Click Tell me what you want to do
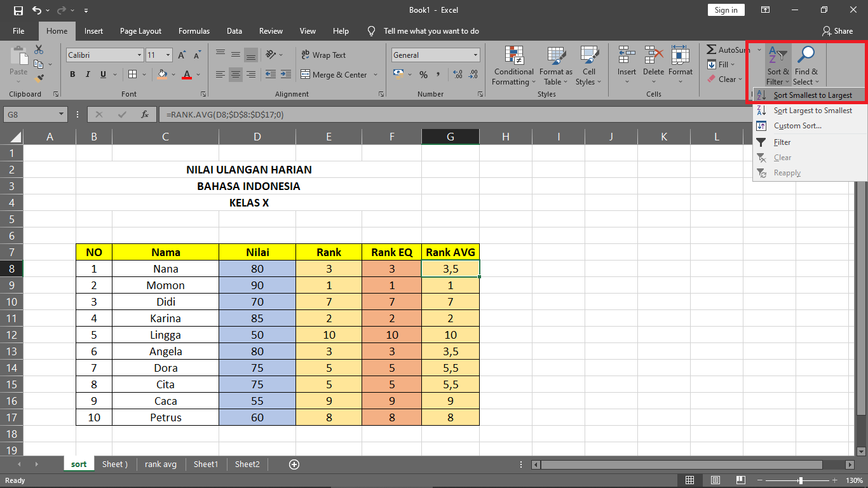The width and height of the screenshot is (868, 488). [431, 30]
